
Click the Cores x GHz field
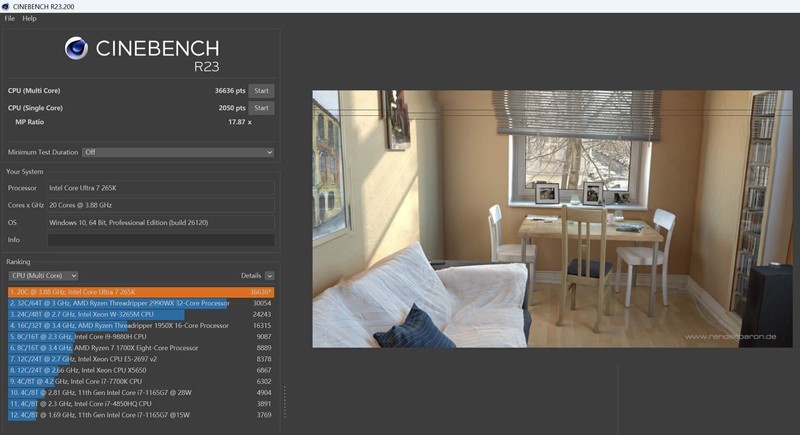(x=161, y=205)
